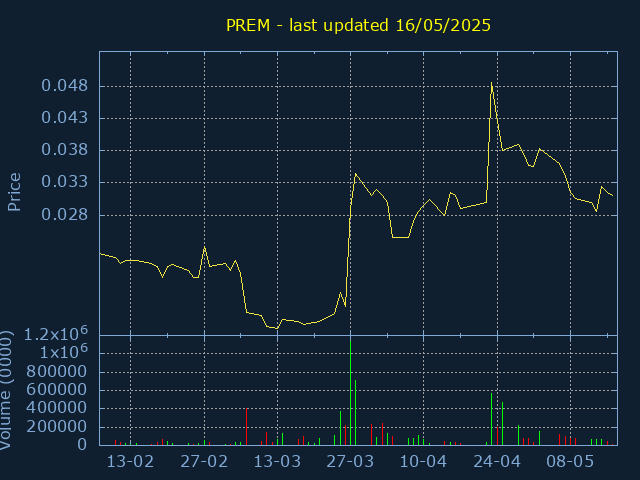Image resolution: width=640 pixels, height=480 pixels.
Task: Click the 0.043 price axis label
Action: coord(64,118)
